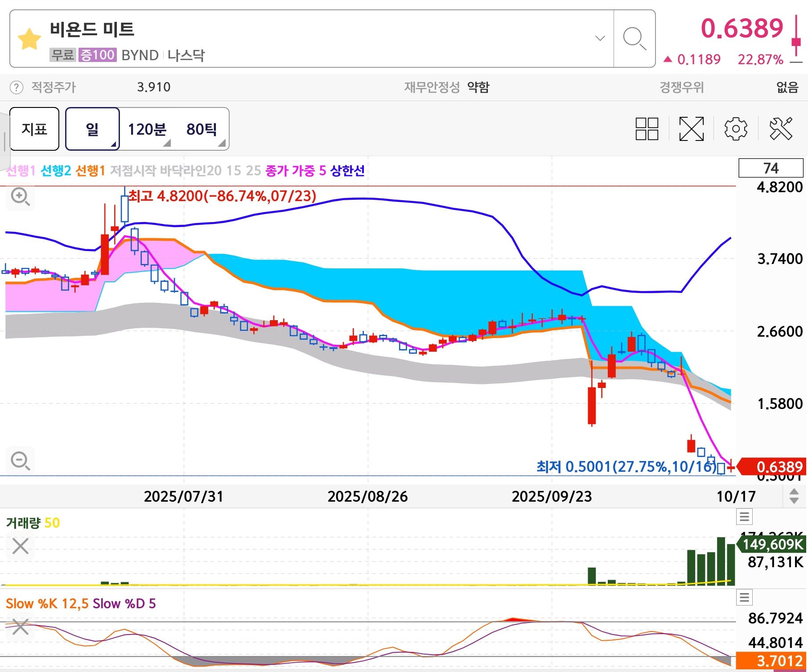Edit the candle count field 74
The image size is (808, 672).
click(771, 168)
